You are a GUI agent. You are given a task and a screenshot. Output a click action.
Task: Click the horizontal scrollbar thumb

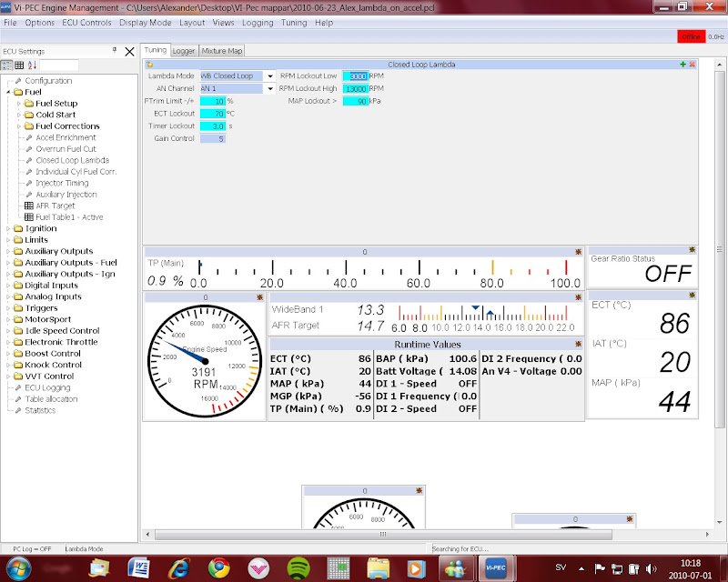click(x=383, y=534)
